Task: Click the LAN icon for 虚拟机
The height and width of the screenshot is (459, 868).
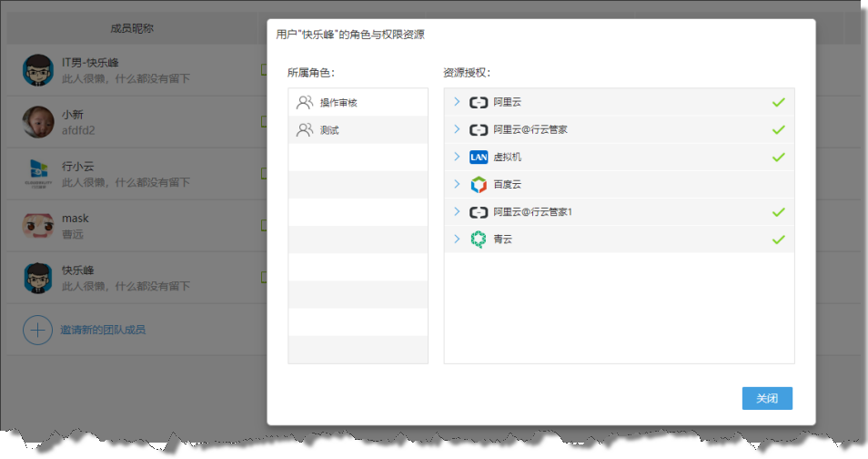Action: [479, 158]
